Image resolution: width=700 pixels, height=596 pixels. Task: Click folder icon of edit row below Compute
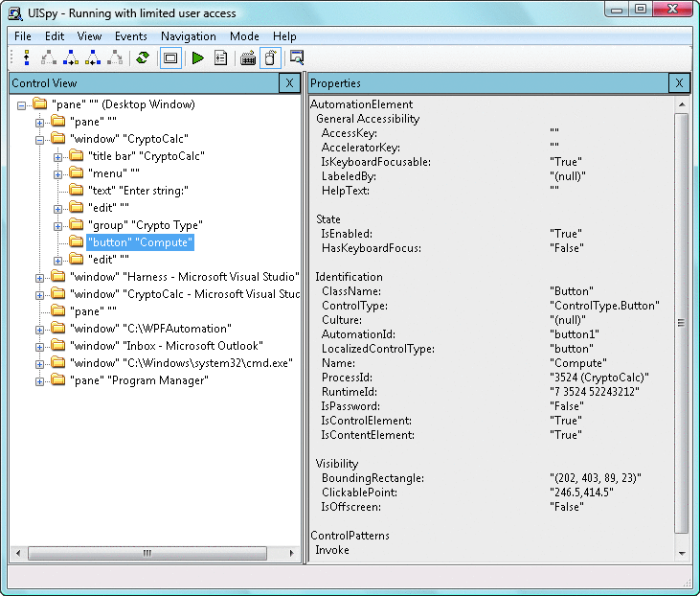point(77,259)
